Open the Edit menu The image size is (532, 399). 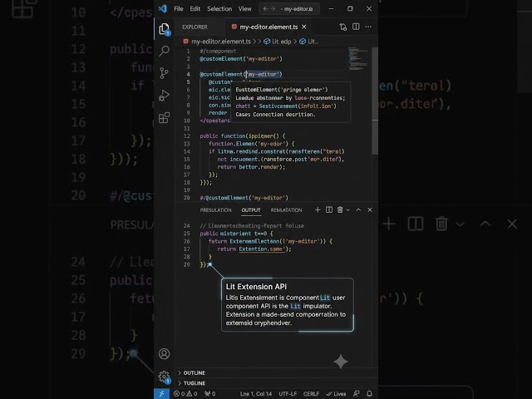tap(195, 9)
